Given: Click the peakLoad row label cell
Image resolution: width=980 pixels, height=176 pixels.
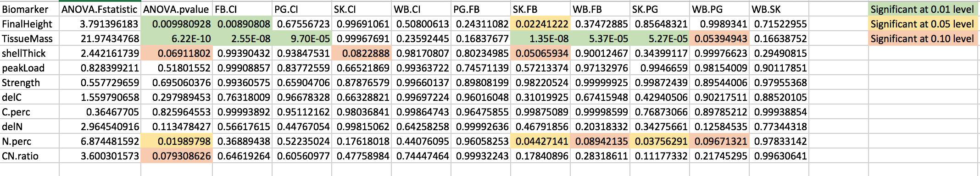Looking at the screenshot, I should point(30,68).
